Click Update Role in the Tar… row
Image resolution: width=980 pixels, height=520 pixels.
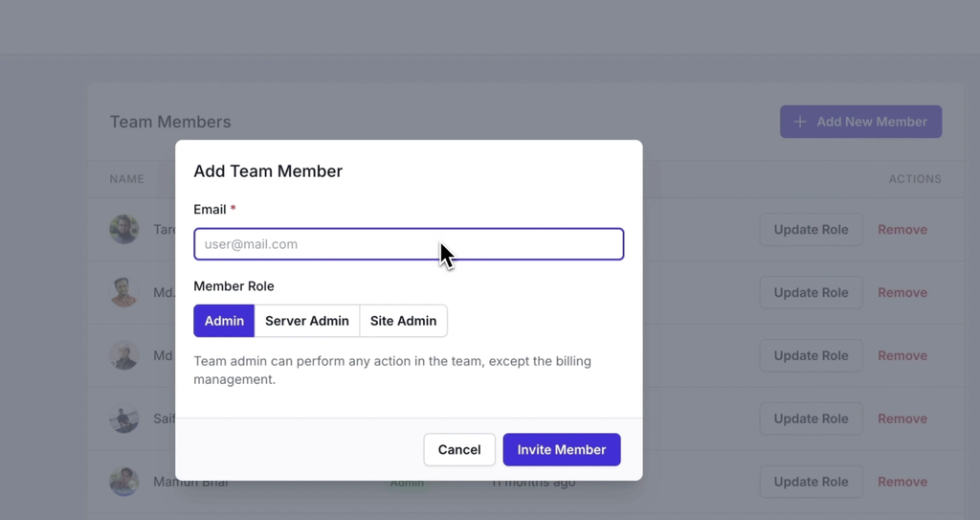click(x=812, y=230)
